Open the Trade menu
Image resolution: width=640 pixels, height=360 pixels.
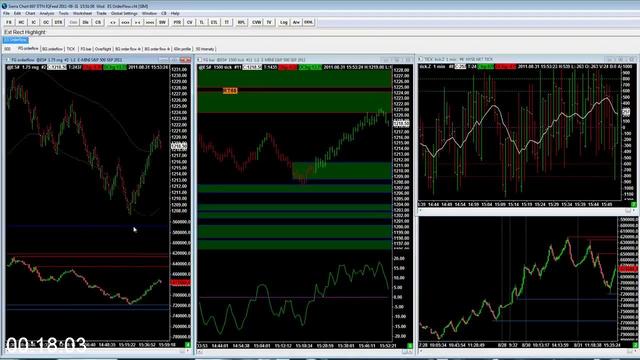point(101,13)
